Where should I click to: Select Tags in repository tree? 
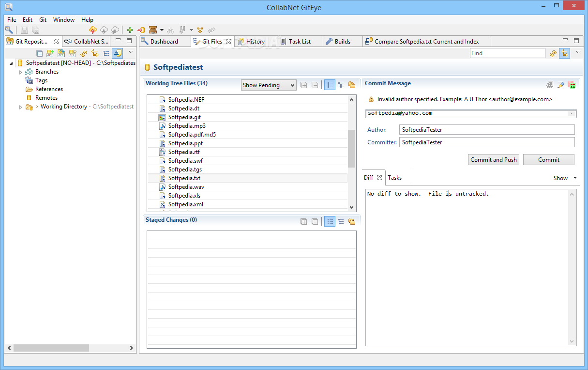(x=41, y=80)
